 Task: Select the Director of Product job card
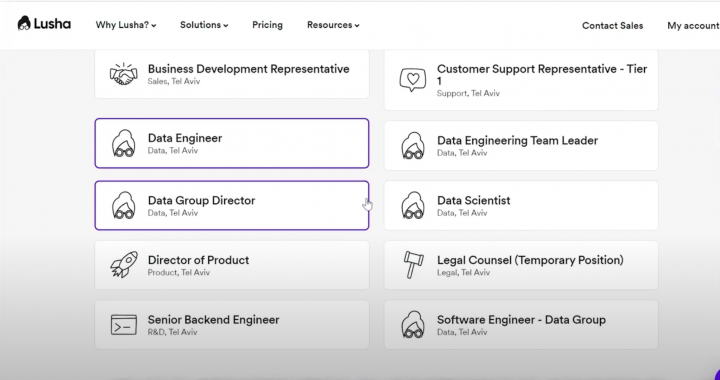pos(232,265)
